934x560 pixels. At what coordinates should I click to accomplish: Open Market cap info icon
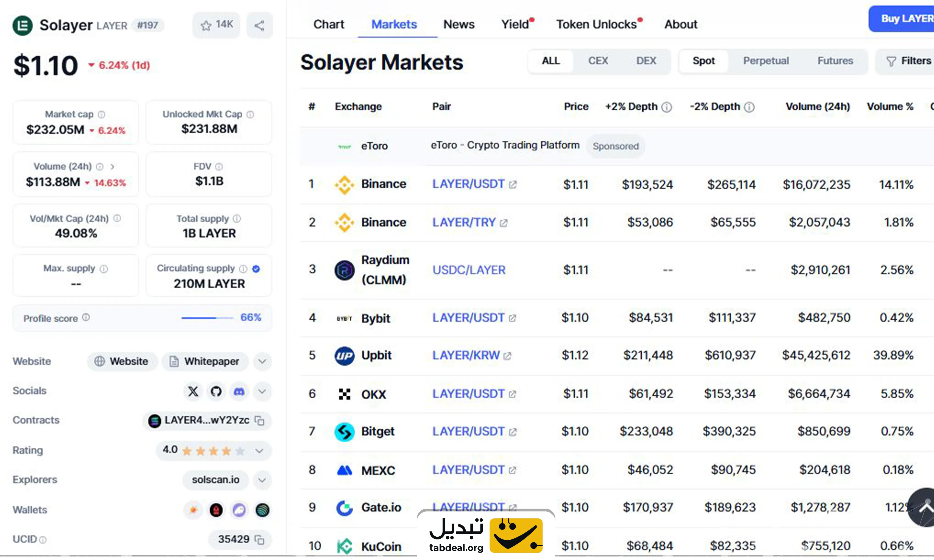102,114
